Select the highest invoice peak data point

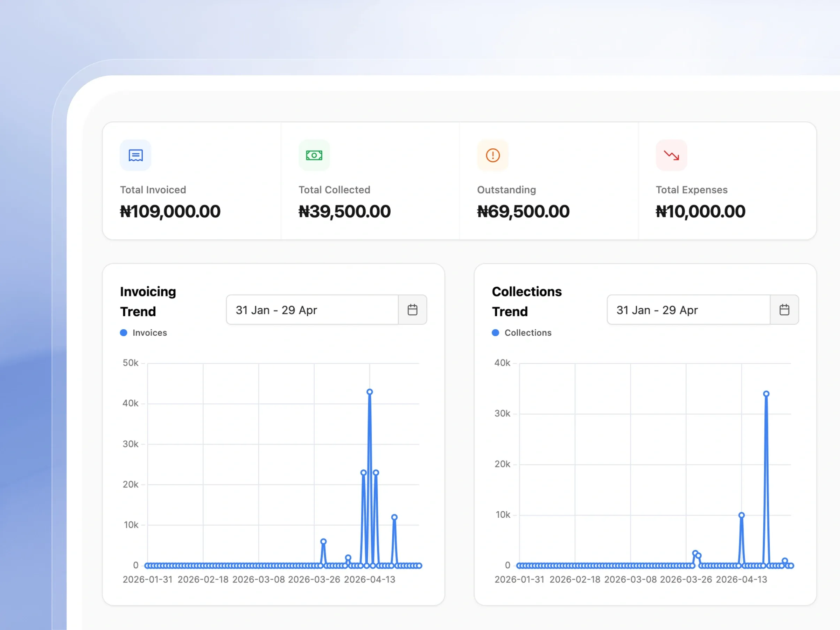(x=370, y=392)
